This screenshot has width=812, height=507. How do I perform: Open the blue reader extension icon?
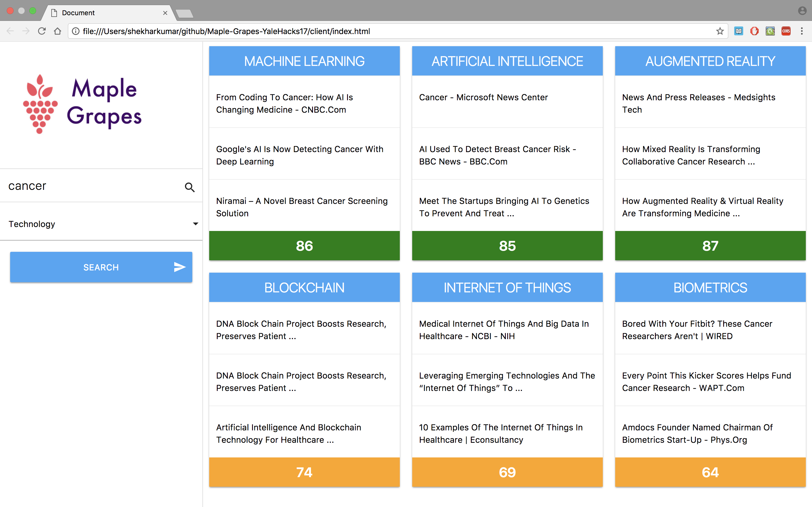[738, 31]
